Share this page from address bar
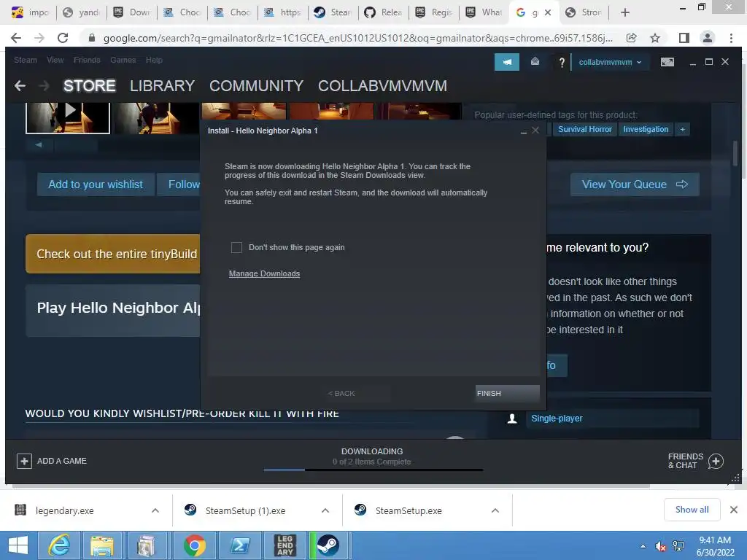The image size is (747, 560). tap(632, 38)
